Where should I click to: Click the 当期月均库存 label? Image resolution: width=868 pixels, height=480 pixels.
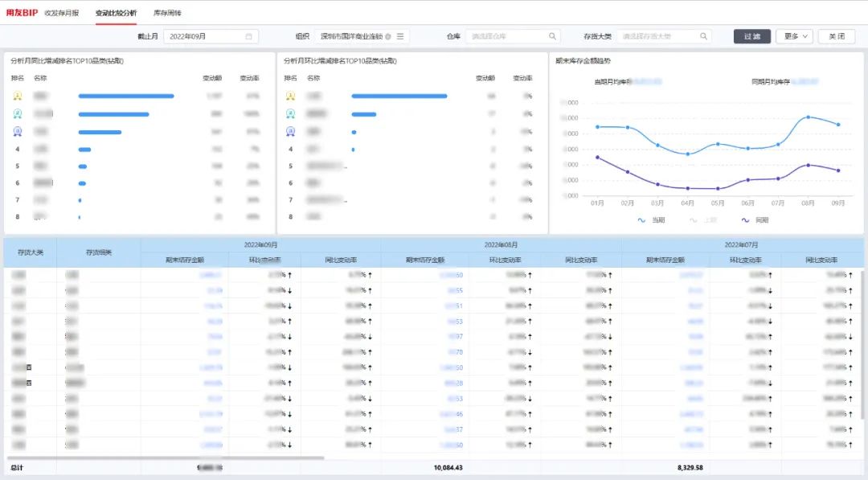(x=612, y=82)
